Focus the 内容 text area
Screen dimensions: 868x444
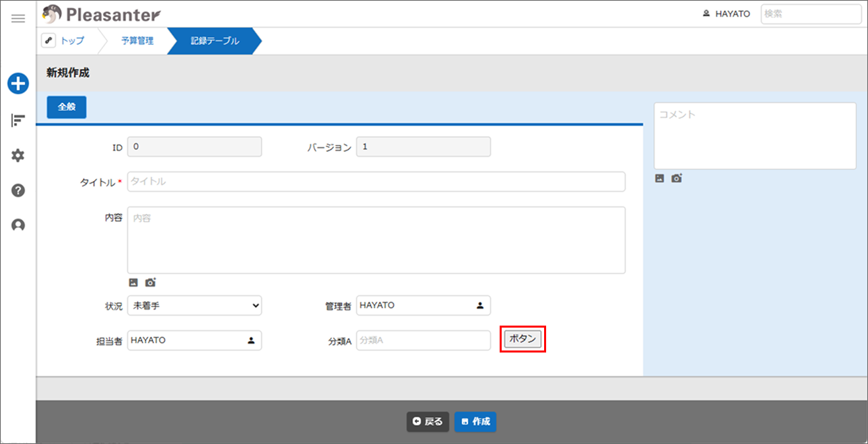376,240
